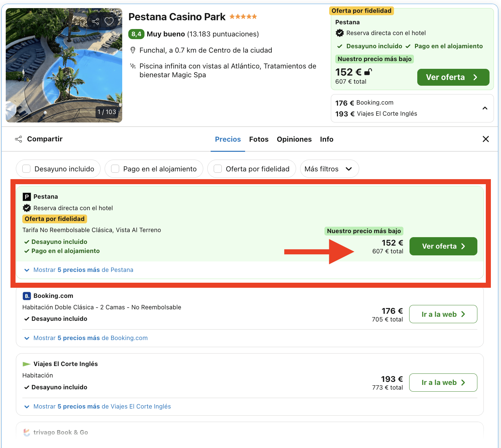The height and width of the screenshot is (448, 501).
Task: Click the share icon on the hotel photo
Action: pyautogui.click(x=96, y=21)
